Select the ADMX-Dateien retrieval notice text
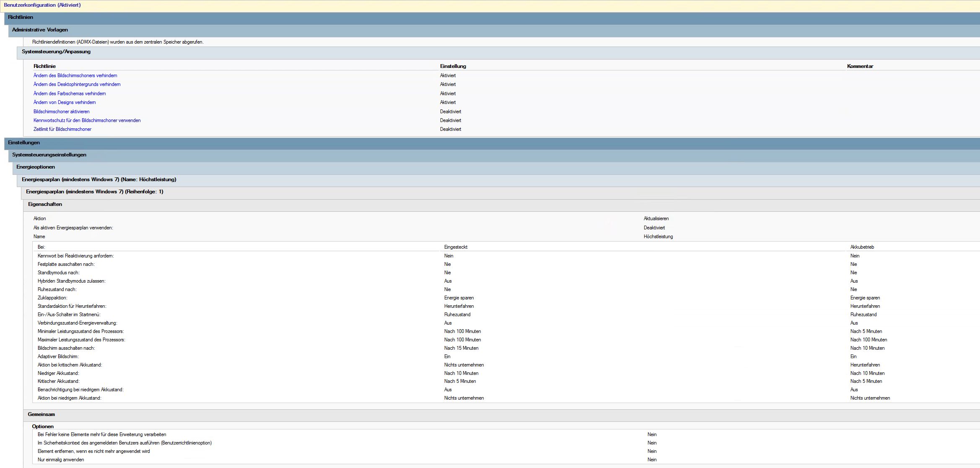 pyautogui.click(x=118, y=42)
